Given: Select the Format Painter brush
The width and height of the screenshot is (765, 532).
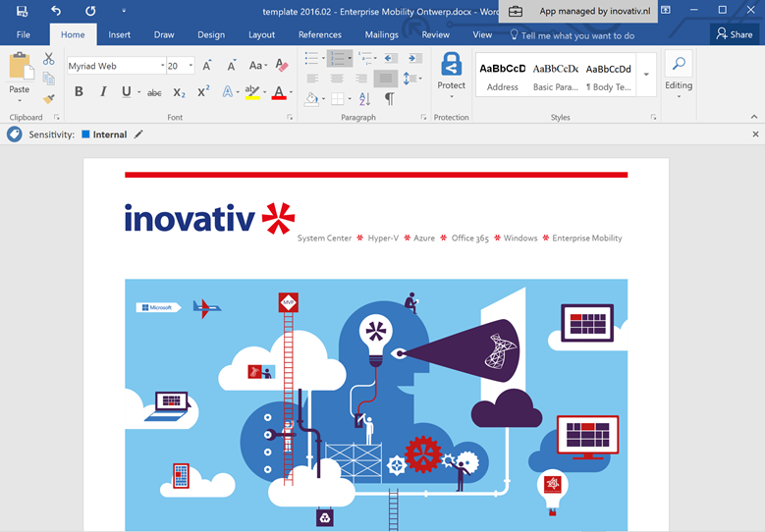Looking at the screenshot, I should 49,97.
